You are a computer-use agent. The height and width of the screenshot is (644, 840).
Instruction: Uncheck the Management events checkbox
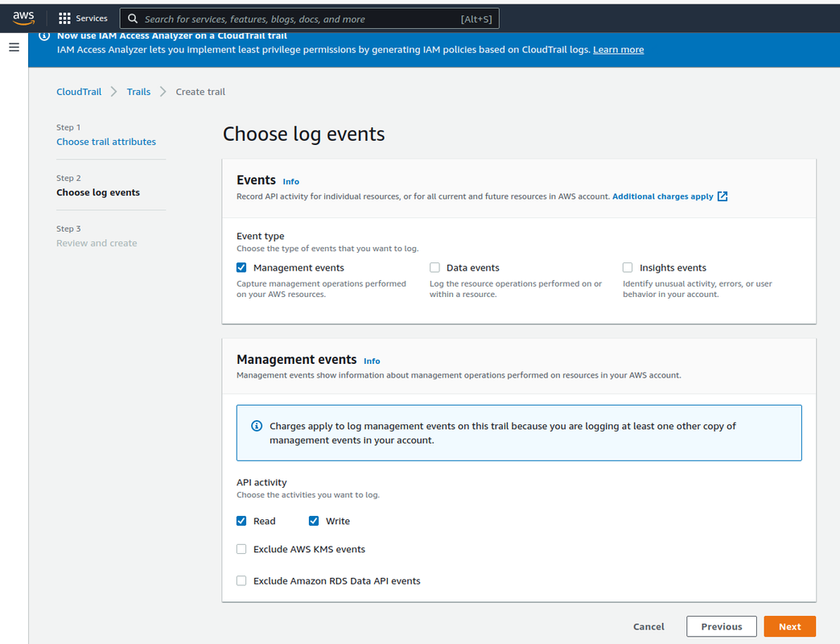241,267
